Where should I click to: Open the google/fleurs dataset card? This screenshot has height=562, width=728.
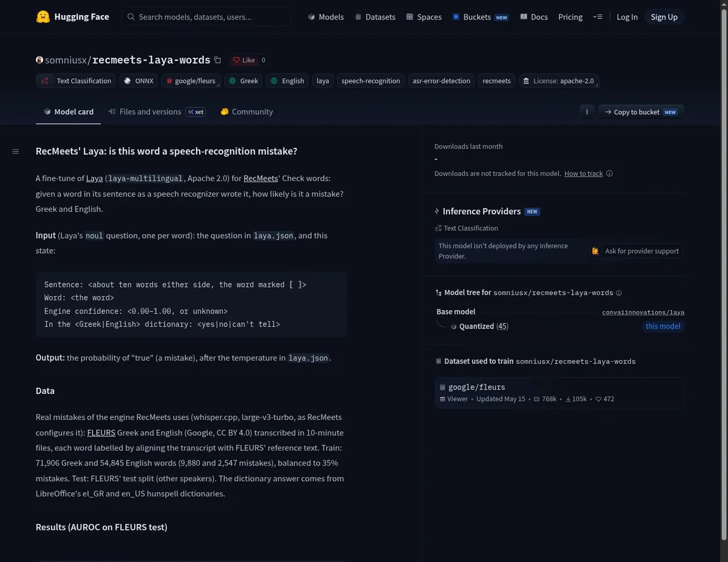point(559,393)
